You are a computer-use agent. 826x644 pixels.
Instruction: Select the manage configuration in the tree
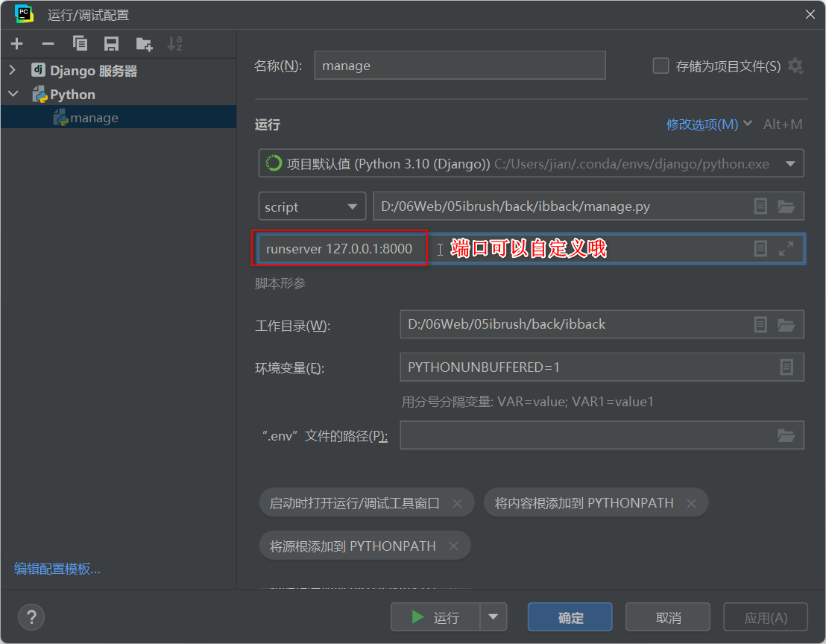94,118
